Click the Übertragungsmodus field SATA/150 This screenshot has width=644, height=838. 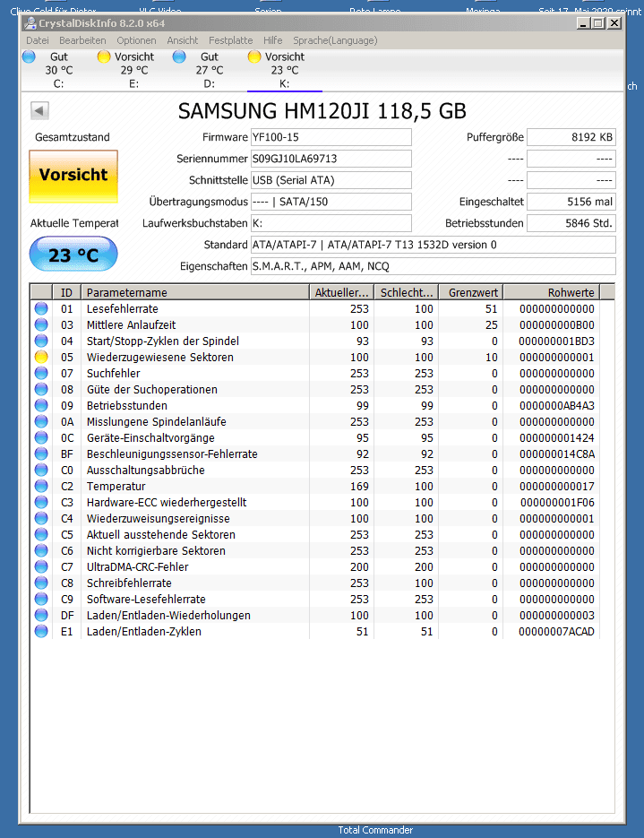(331, 202)
